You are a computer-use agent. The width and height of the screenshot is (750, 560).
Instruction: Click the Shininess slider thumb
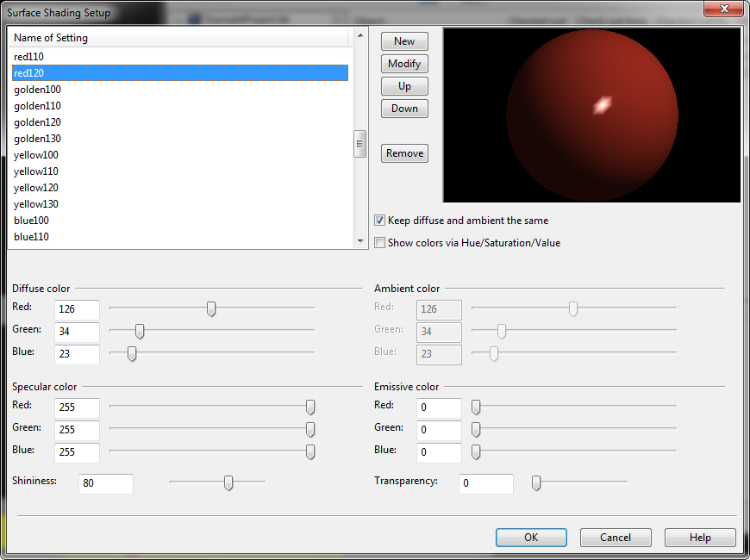[x=228, y=483]
